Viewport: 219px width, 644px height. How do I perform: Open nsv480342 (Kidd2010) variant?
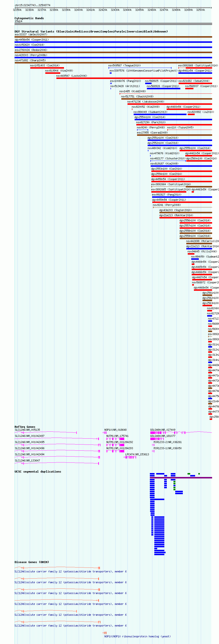point(148,151)
